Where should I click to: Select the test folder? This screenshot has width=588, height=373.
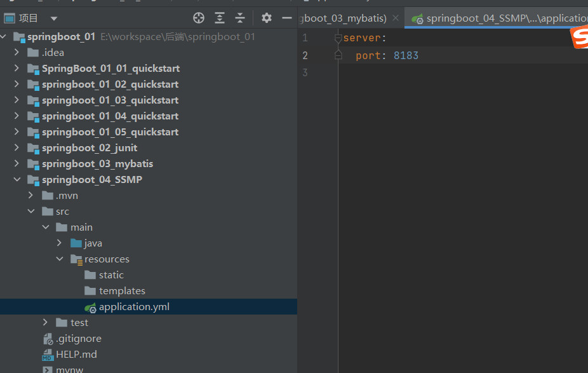[79, 323]
